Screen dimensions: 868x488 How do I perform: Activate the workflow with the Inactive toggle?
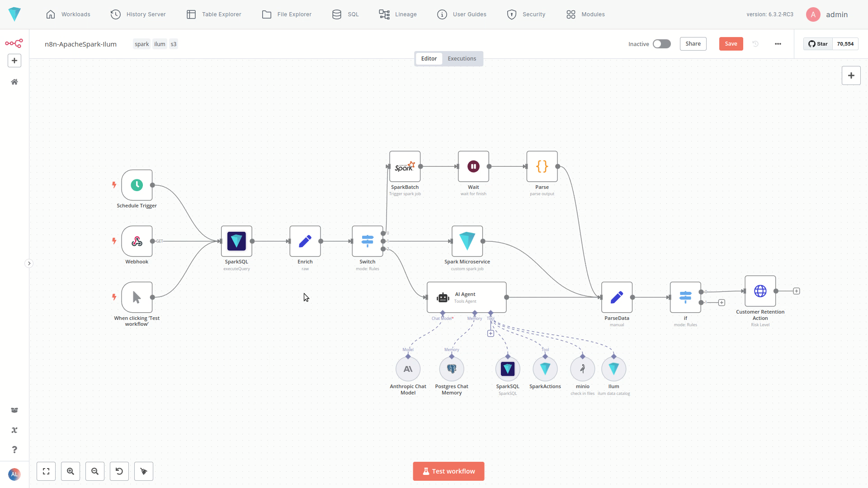coord(661,44)
